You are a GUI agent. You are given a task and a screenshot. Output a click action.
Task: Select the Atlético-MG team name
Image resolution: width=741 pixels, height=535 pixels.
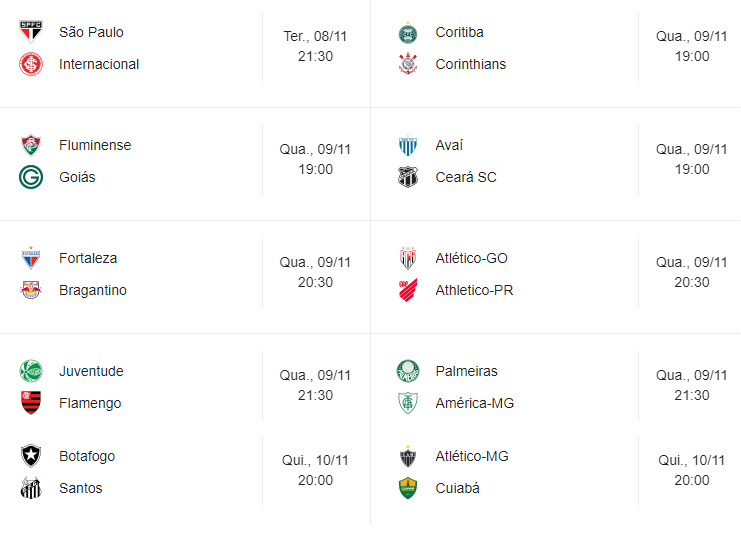click(472, 456)
